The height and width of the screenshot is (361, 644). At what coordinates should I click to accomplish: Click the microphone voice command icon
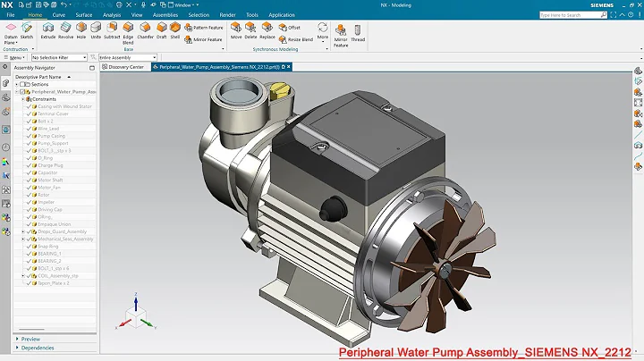point(143,5)
